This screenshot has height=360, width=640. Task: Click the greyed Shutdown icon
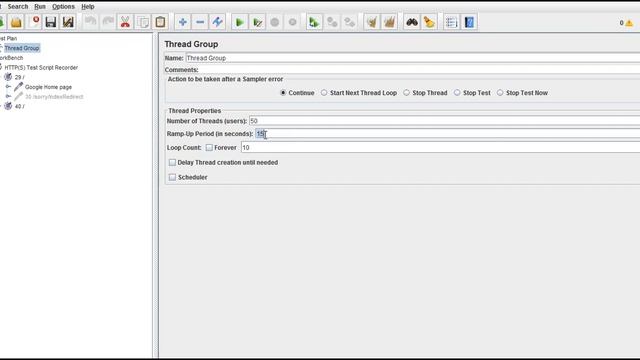coord(292,22)
